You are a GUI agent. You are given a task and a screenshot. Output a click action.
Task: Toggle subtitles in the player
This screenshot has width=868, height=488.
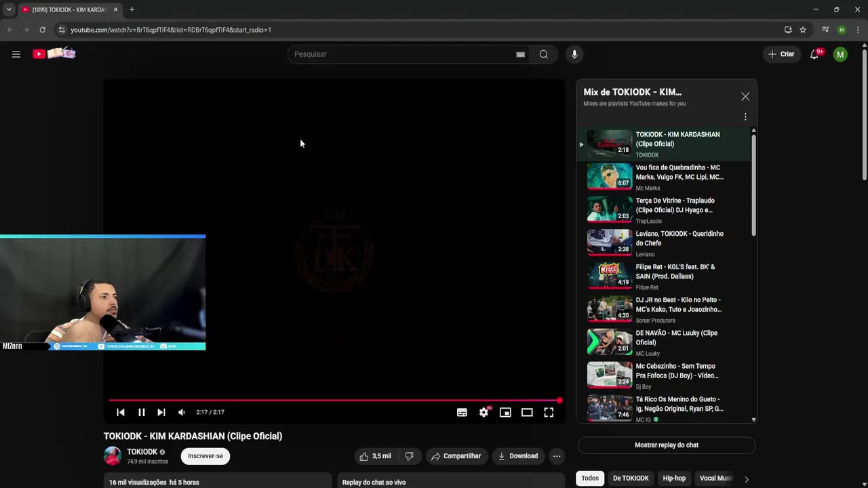tap(462, 412)
